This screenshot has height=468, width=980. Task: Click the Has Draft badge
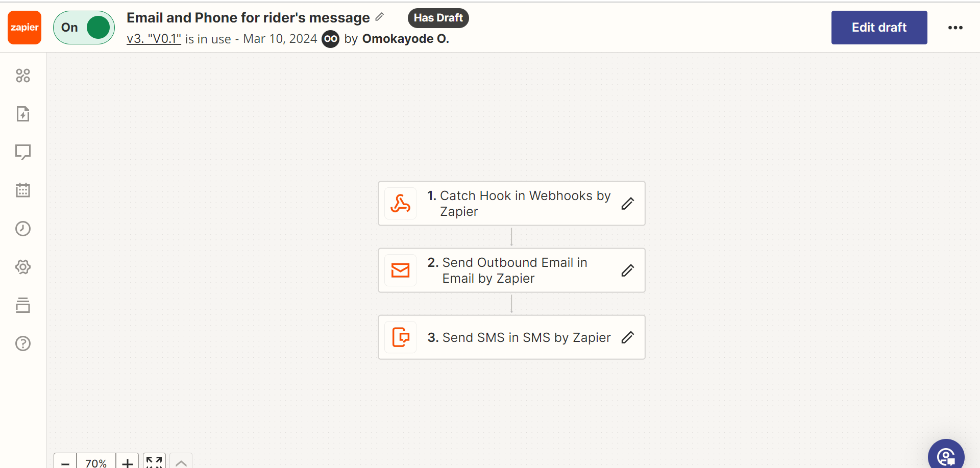438,18
